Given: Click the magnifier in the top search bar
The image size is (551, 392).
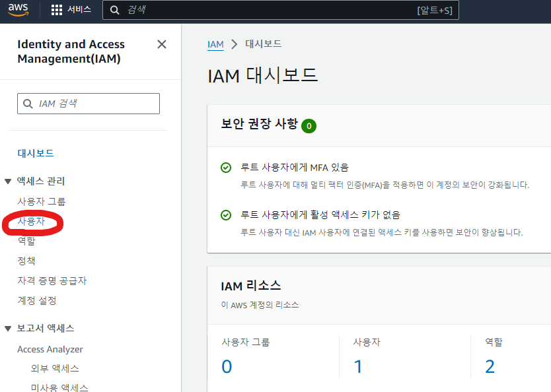Looking at the screenshot, I should point(114,10).
